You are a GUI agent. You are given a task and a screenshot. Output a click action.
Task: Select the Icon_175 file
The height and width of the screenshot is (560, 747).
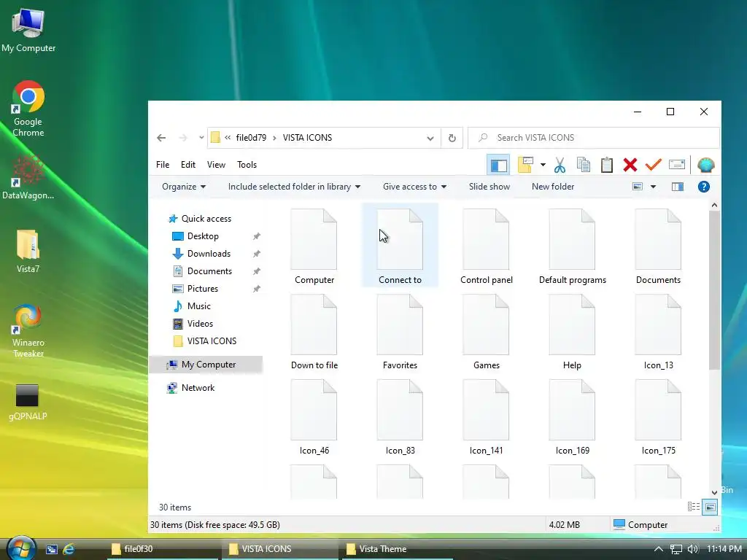[658, 417]
